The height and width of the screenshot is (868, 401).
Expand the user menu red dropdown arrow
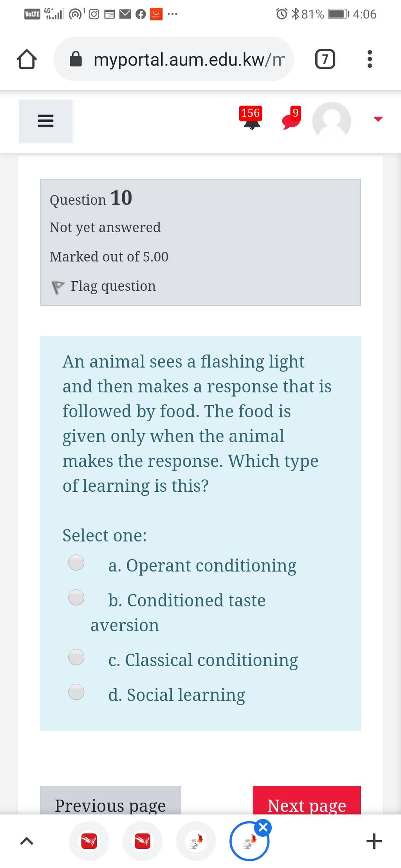click(x=378, y=119)
